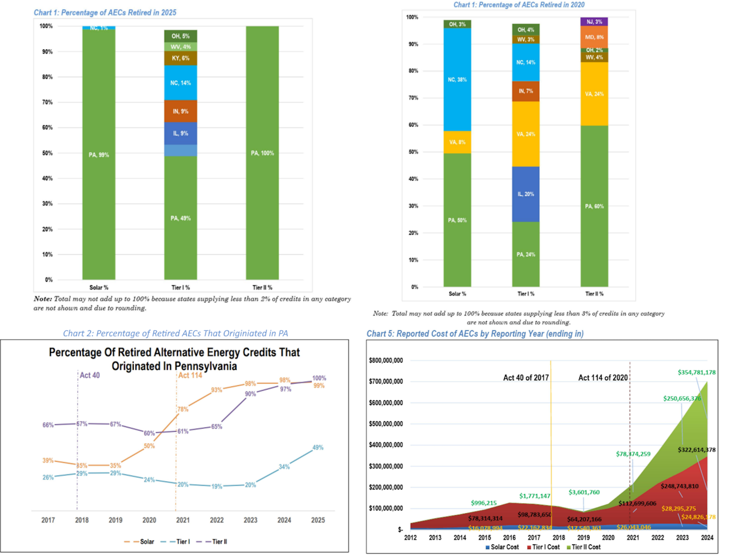Click the "$78,374,259" data label
The height and width of the screenshot is (560, 729).
point(633,454)
